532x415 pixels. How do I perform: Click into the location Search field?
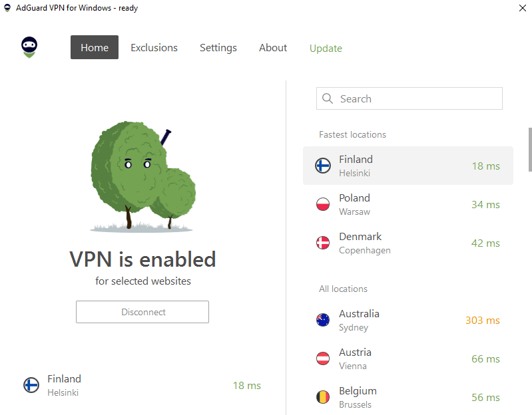click(409, 98)
